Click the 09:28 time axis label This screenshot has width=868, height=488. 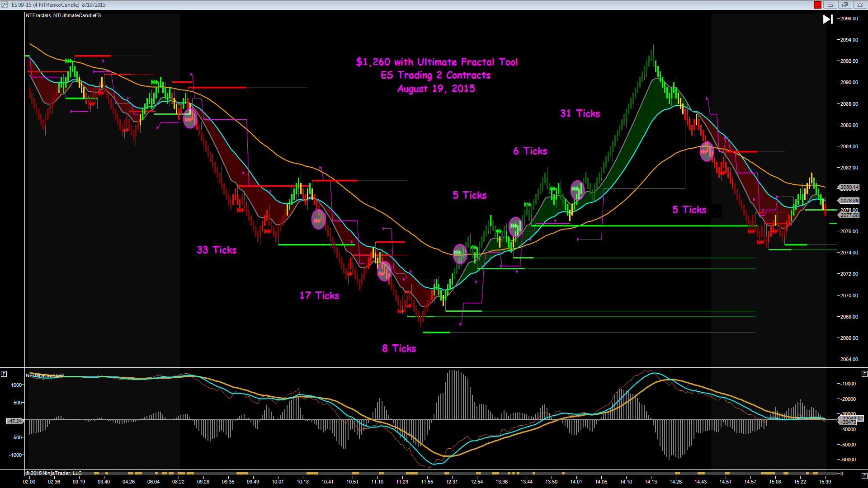(x=203, y=482)
